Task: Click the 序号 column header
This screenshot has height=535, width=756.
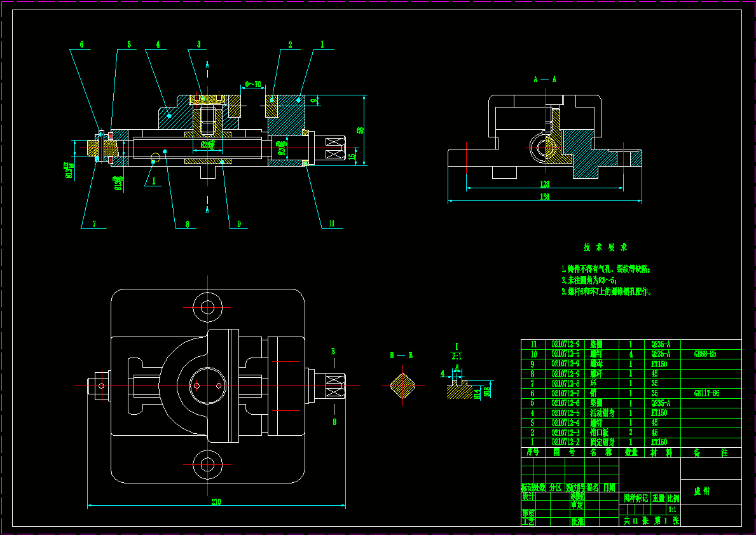Action: 533,452
